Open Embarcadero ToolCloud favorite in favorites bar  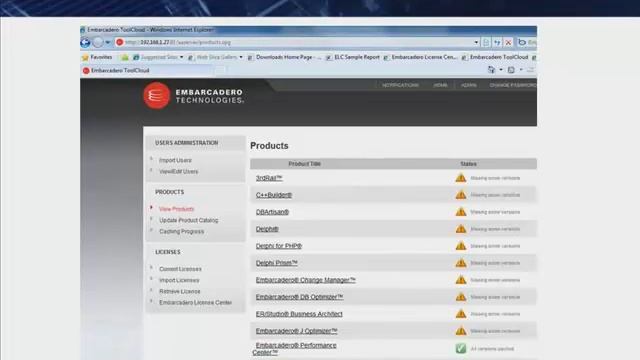495,58
